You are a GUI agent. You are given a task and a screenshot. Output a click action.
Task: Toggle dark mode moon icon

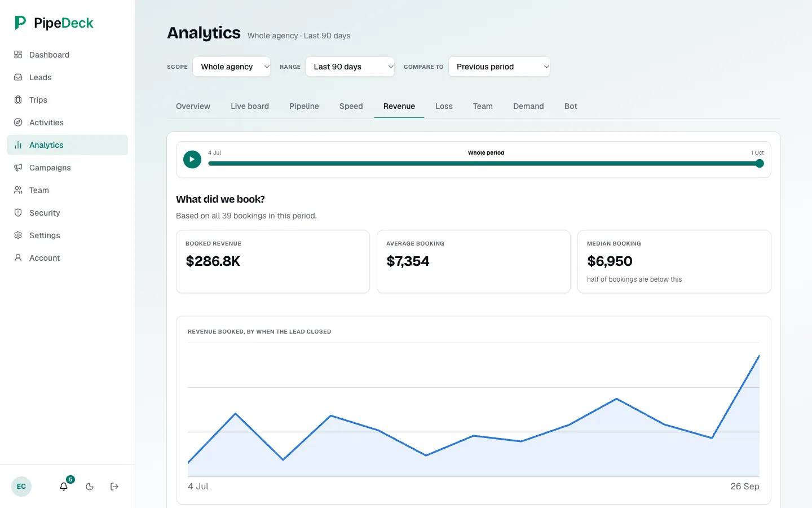tap(90, 487)
